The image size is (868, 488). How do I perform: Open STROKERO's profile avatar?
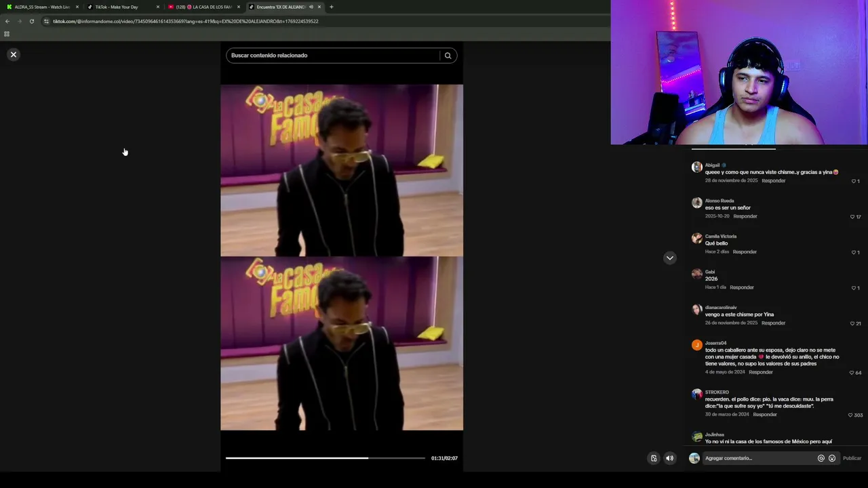tap(696, 394)
